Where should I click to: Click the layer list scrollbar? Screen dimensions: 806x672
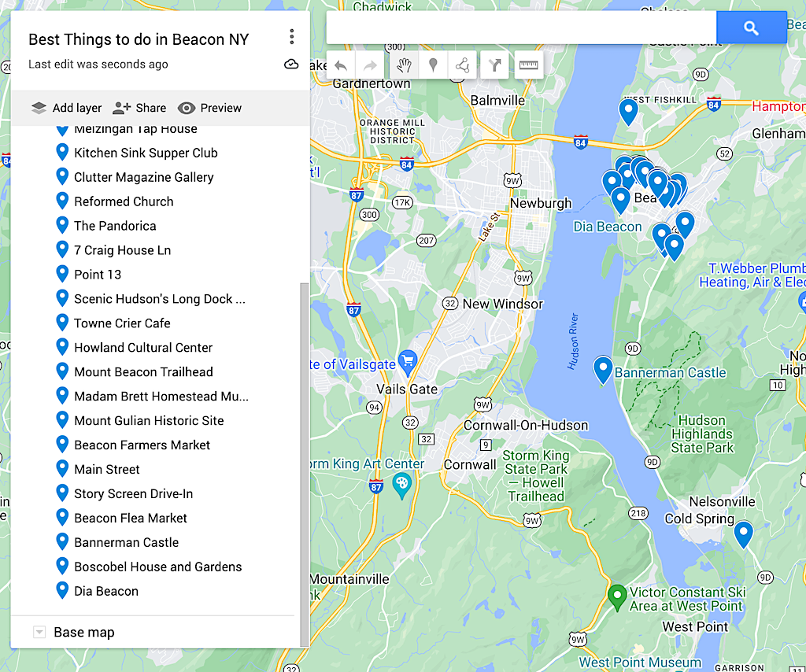[305, 464]
